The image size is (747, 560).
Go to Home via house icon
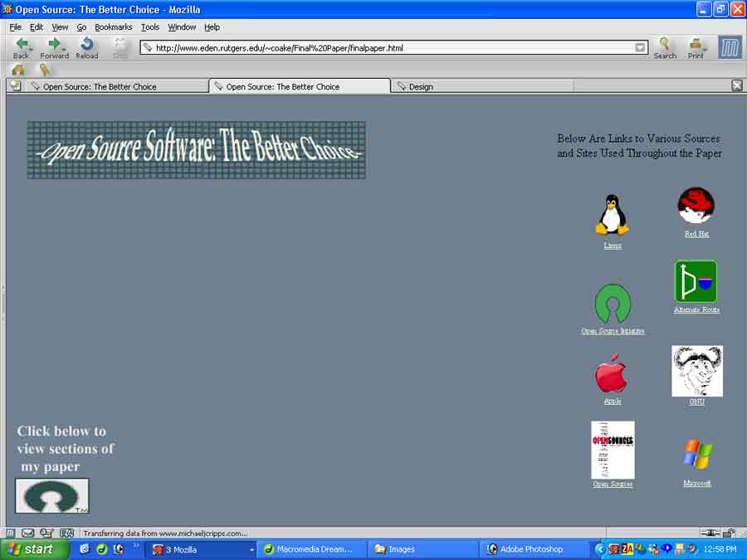tap(18, 71)
